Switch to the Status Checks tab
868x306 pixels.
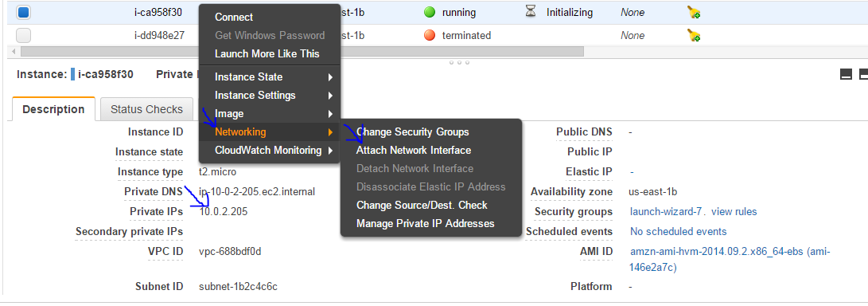(x=146, y=109)
